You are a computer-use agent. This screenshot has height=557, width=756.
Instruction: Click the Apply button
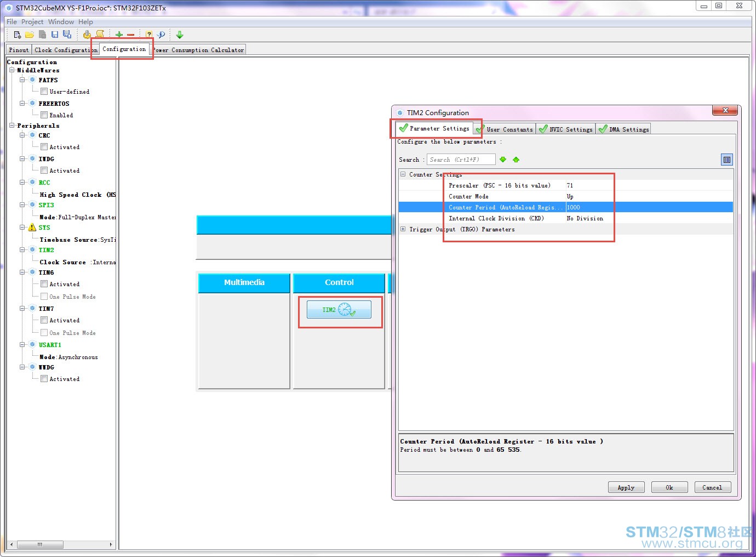click(626, 487)
